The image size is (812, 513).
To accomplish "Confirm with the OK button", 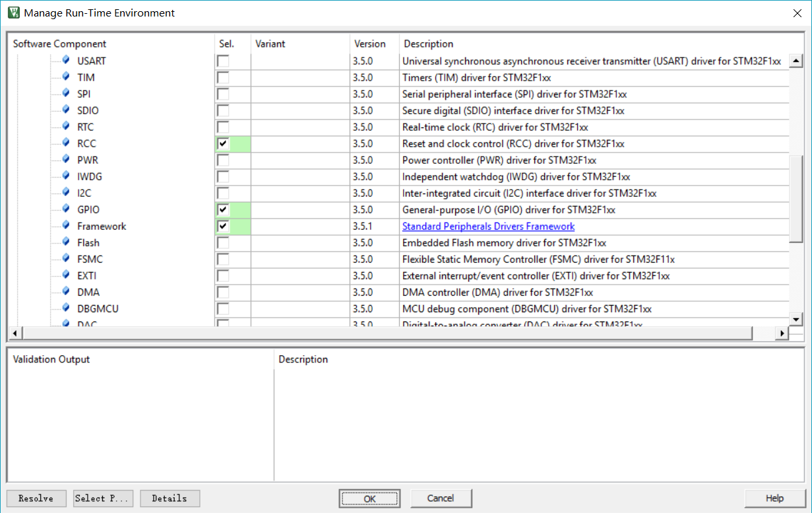I will point(369,498).
